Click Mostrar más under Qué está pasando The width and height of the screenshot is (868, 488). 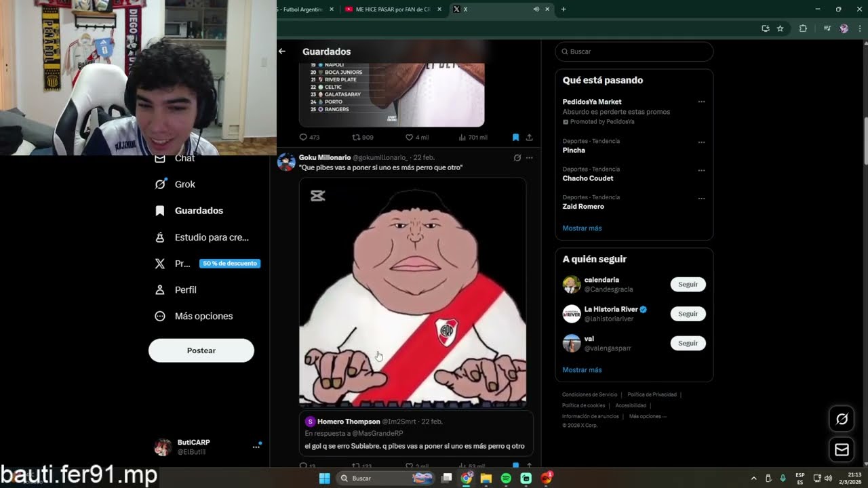(582, 228)
